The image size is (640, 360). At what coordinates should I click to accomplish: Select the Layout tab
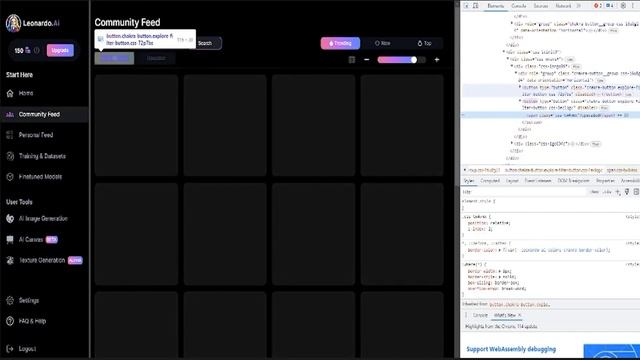tap(512, 180)
